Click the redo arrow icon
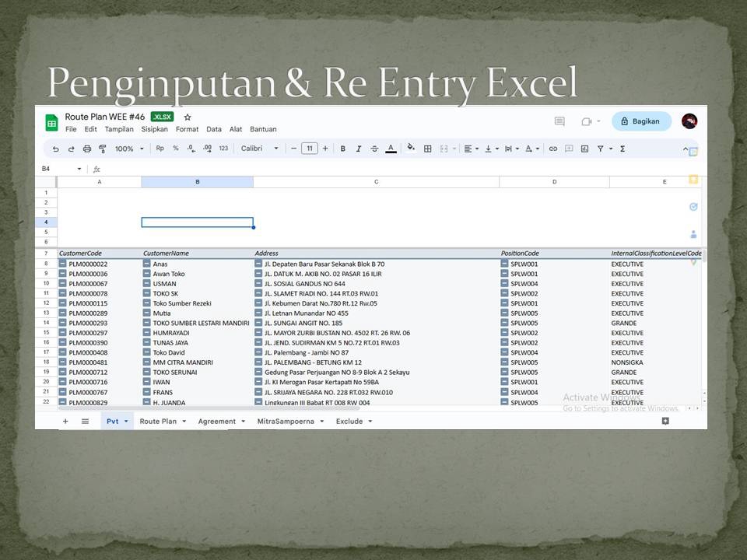Image resolution: width=747 pixels, height=560 pixels. point(72,149)
